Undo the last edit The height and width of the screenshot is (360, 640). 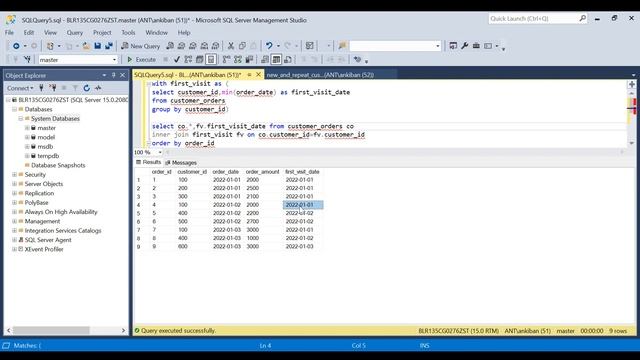(269, 46)
